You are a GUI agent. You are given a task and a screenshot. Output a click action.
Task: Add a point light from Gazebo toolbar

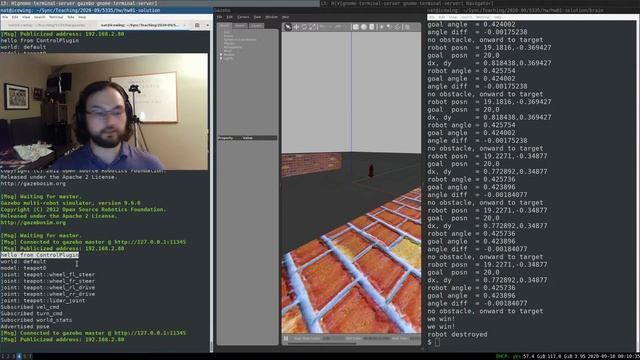382,27
